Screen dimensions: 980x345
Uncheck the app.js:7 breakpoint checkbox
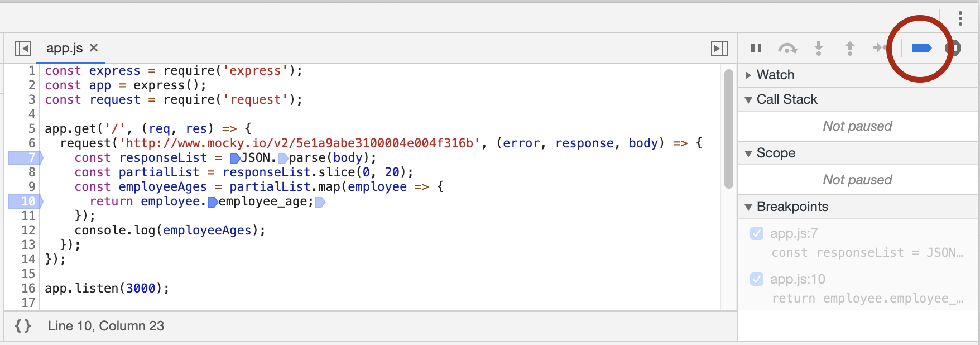757,233
